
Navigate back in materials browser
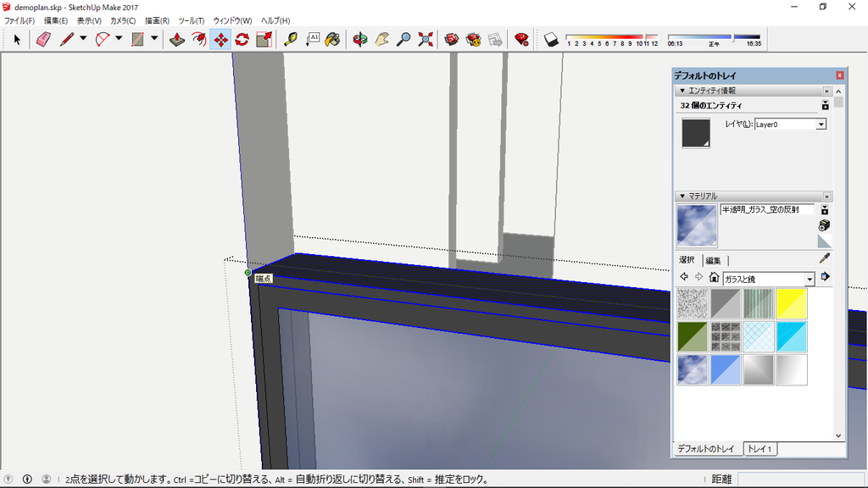(684, 277)
